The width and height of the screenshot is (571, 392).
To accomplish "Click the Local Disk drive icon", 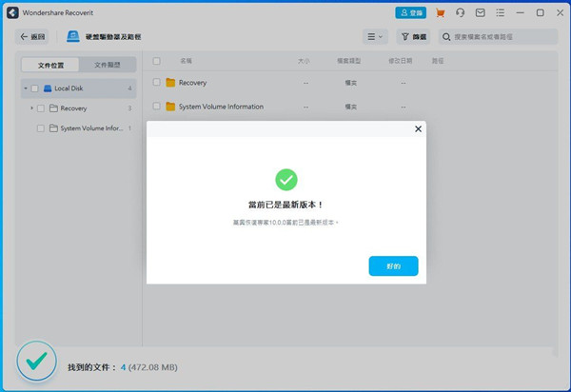I will pos(48,88).
